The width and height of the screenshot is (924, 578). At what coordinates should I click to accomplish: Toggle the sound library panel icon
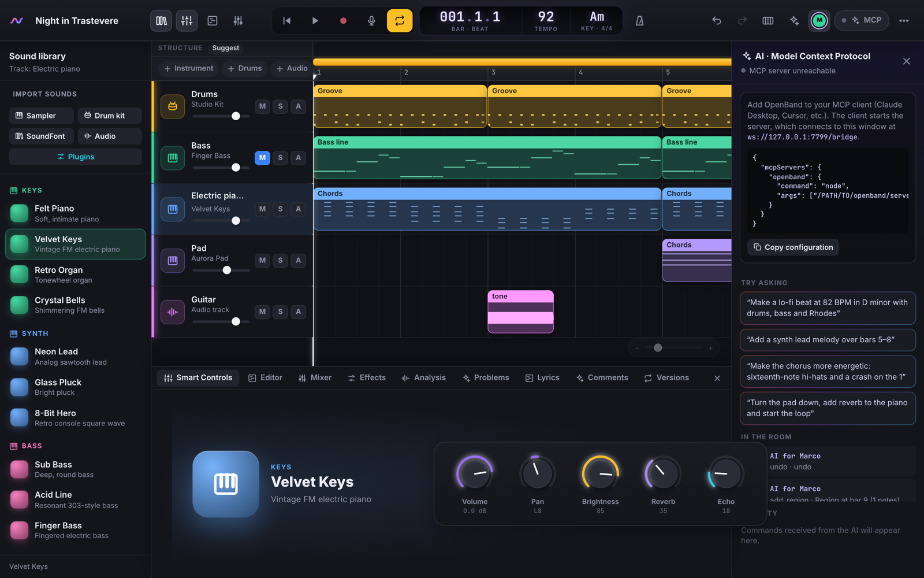[x=161, y=21]
